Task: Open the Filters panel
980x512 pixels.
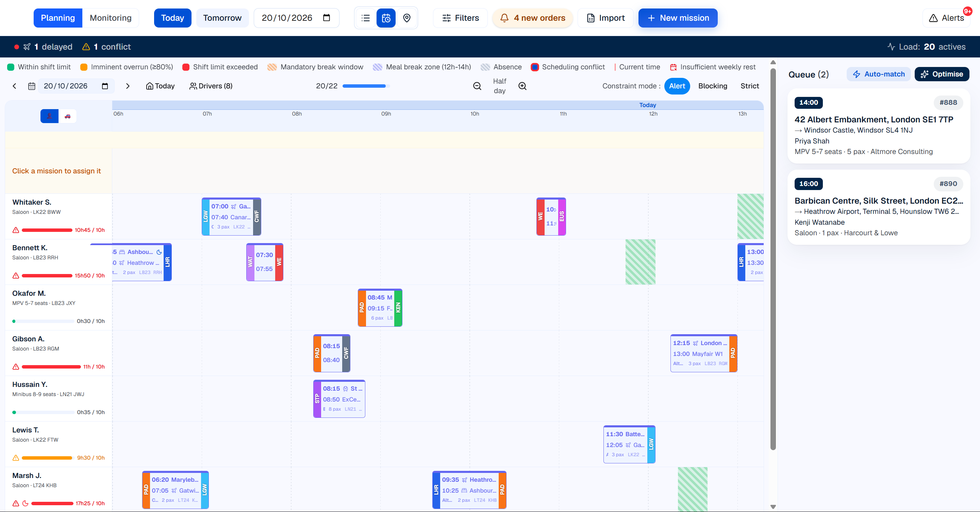Action: (x=460, y=18)
